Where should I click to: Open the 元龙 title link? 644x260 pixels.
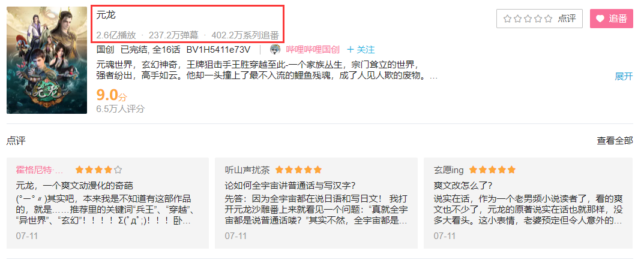(x=106, y=16)
